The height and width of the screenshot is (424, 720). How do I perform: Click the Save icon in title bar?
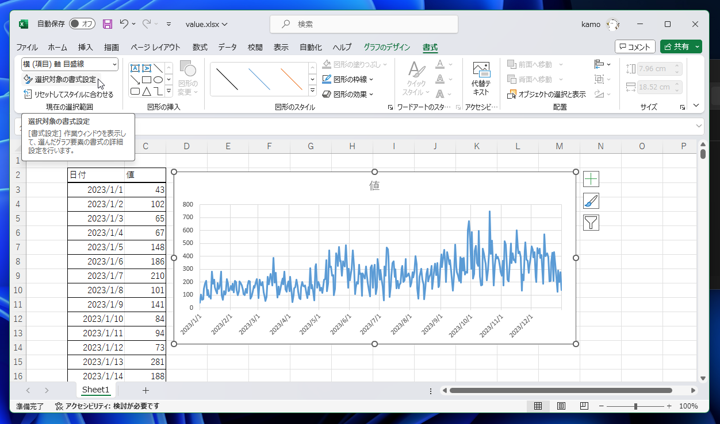tap(107, 24)
